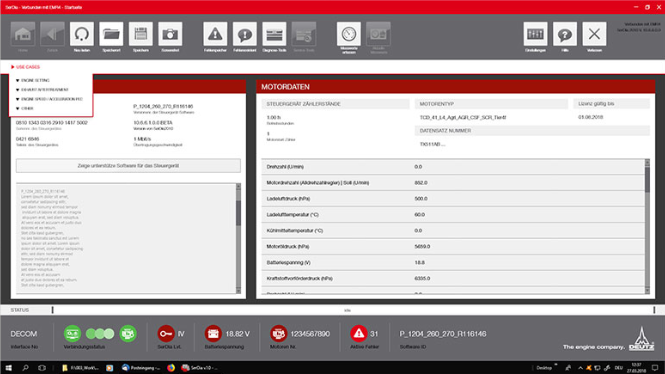This screenshot has height=374, width=665.
Task: Select the Ladelufttemperatur (°C) row
Action: click(x=453, y=215)
